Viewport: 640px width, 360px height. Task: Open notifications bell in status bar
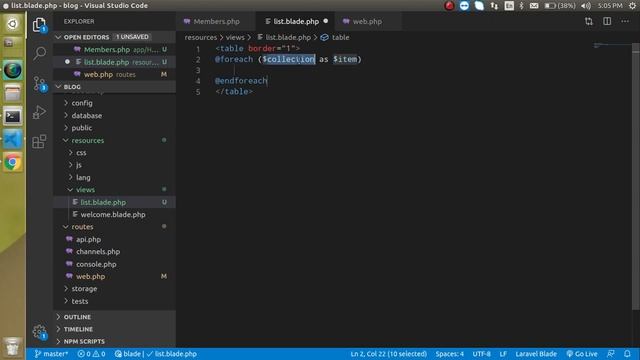(627, 354)
